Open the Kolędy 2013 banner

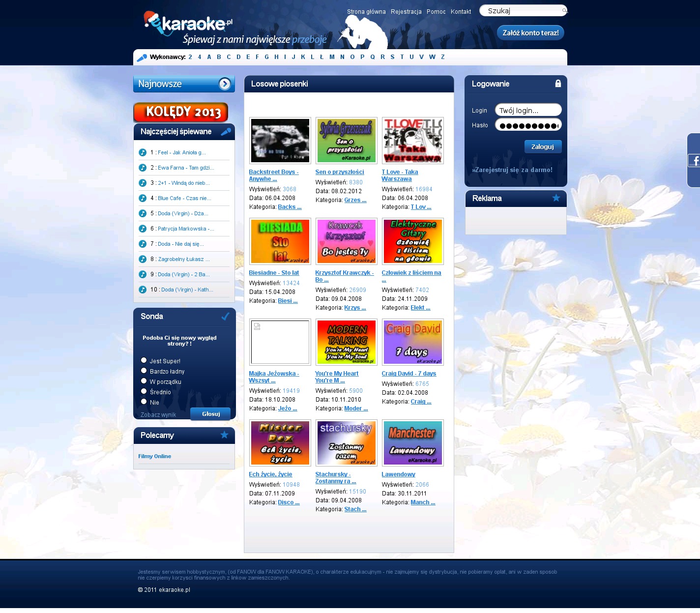click(x=181, y=112)
